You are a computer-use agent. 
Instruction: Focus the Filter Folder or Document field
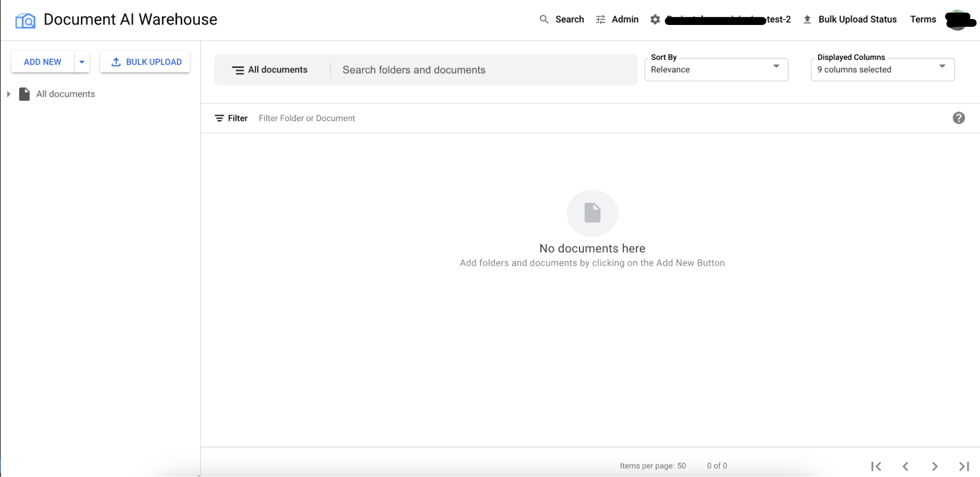tap(598, 119)
